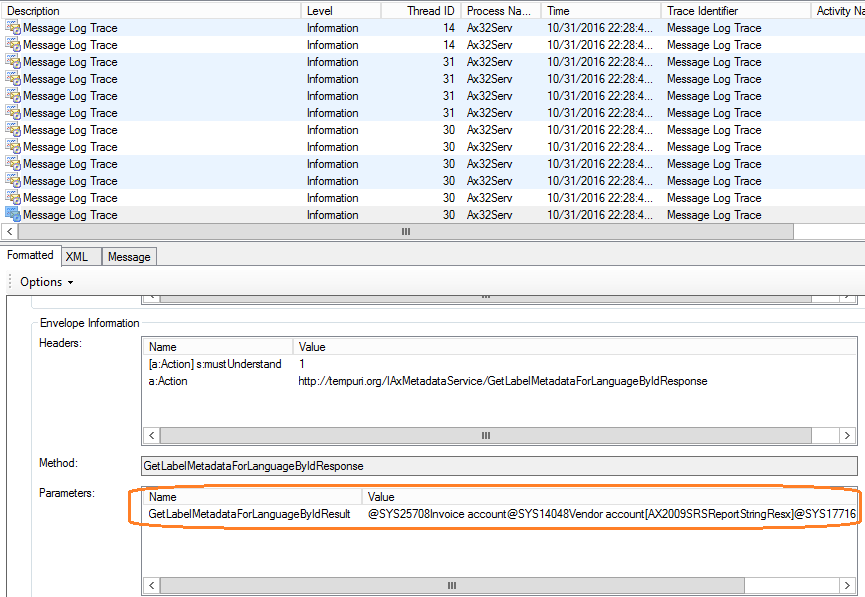Click left arrow of trace list horizontal scrollbar
865x597 pixels.
9,232
